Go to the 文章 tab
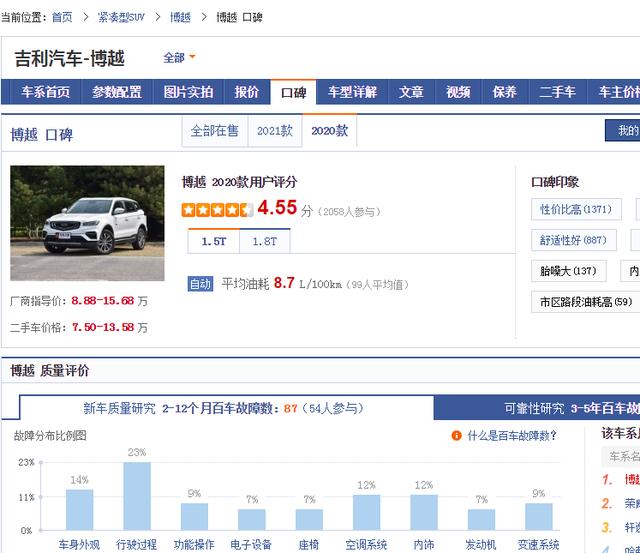This screenshot has height=553, width=640. [411, 92]
